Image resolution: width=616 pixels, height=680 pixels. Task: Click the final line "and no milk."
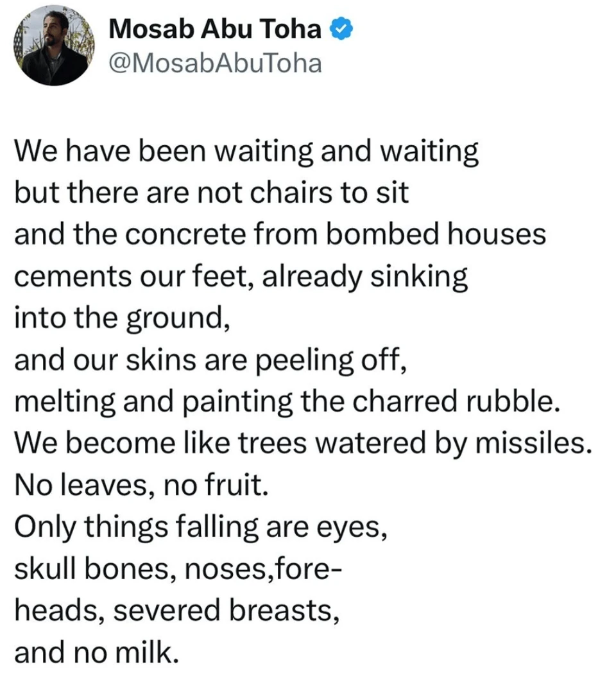click(94, 652)
